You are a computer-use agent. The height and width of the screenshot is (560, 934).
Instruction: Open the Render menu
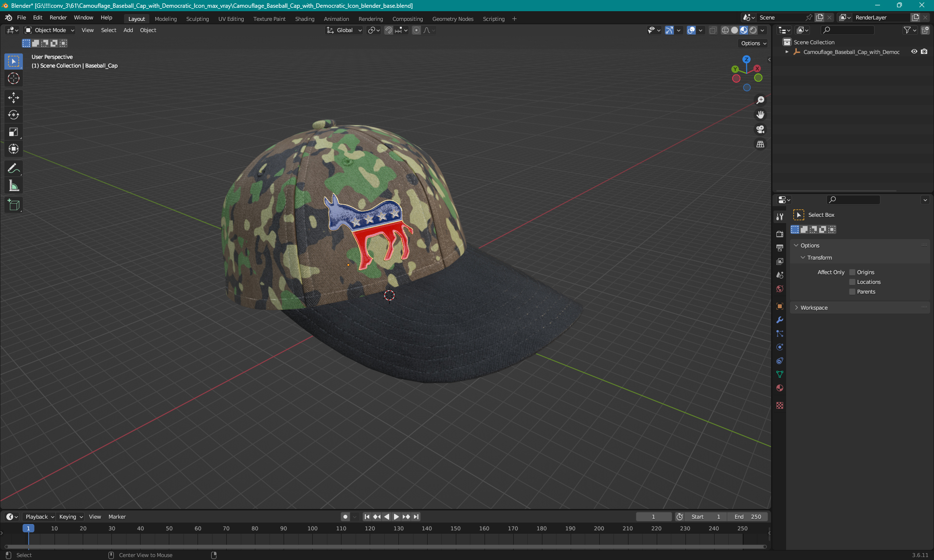click(58, 17)
